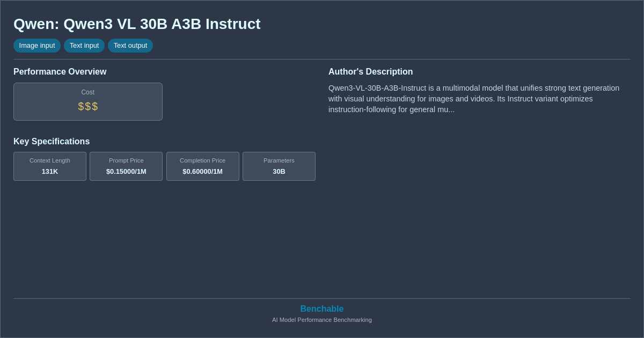Click the Image input capability badge
The width and height of the screenshot is (644, 338).
(36, 46)
